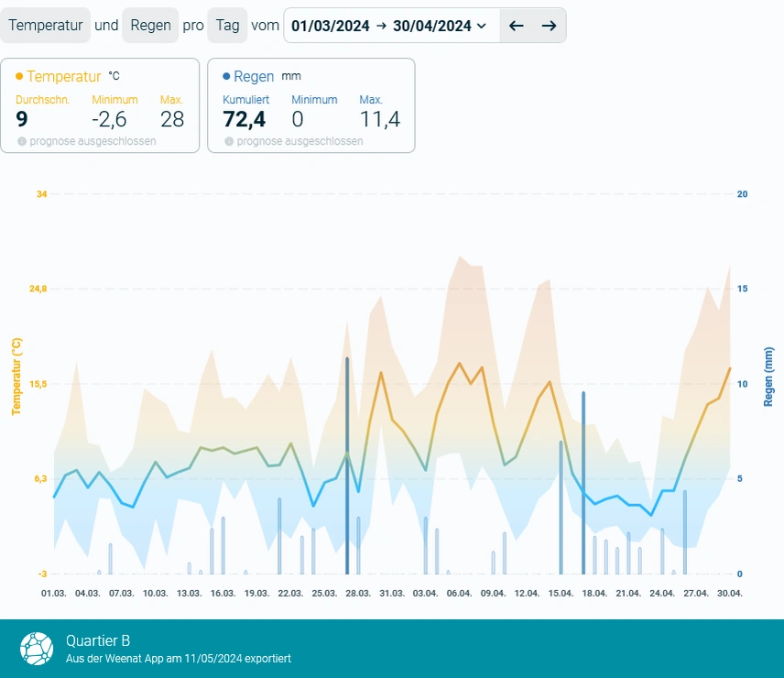
Task: Click the left axis value 34
Action: pos(41,194)
